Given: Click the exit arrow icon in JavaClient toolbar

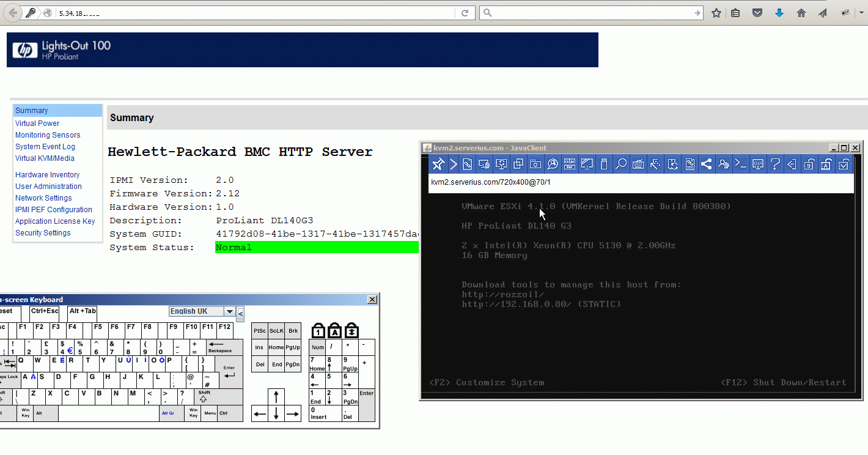Looking at the screenshot, I should tap(792, 164).
